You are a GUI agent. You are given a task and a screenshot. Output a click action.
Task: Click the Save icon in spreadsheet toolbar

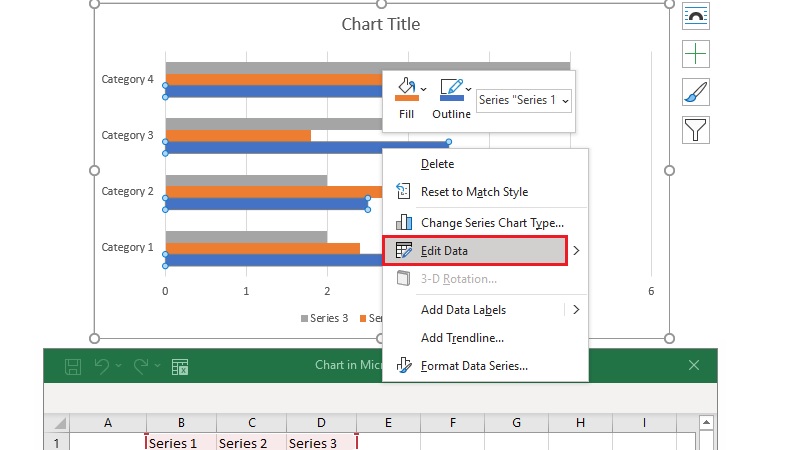tap(73, 366)
